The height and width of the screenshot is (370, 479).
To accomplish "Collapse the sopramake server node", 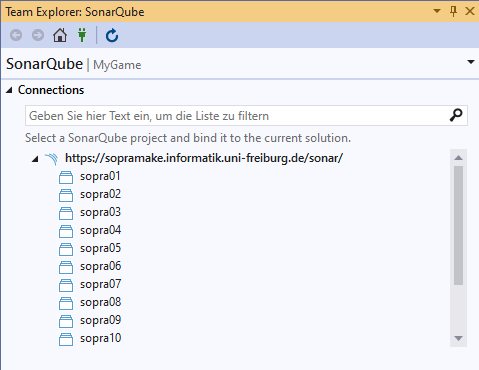I will tap(35, 159).
